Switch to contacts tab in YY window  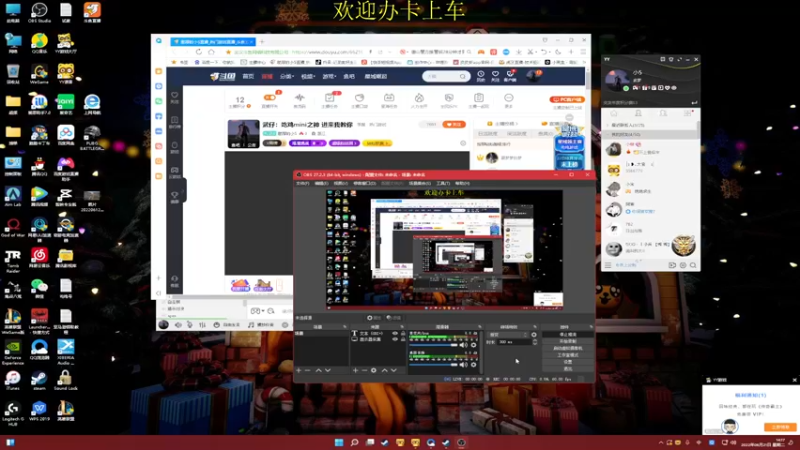638,113
